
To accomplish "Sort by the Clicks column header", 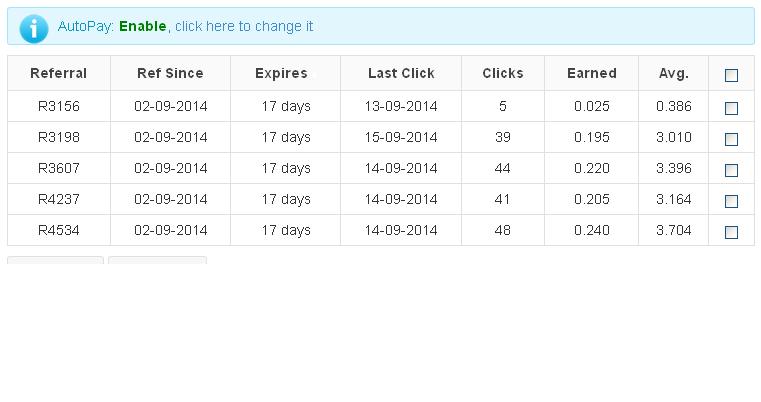I will pyautogui.click(x=502, y=73).
